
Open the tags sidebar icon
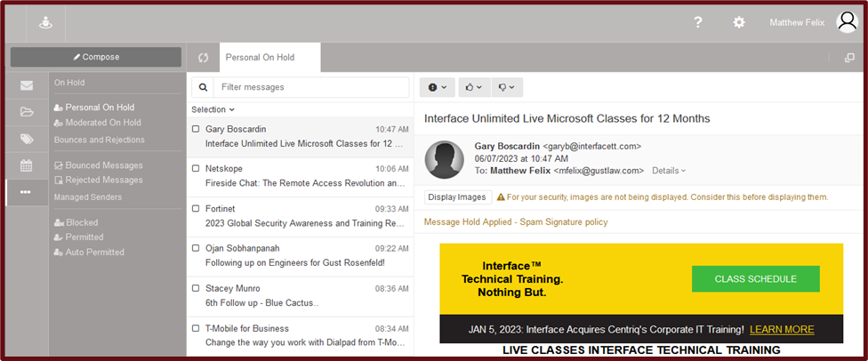click(x=27, y=139)
